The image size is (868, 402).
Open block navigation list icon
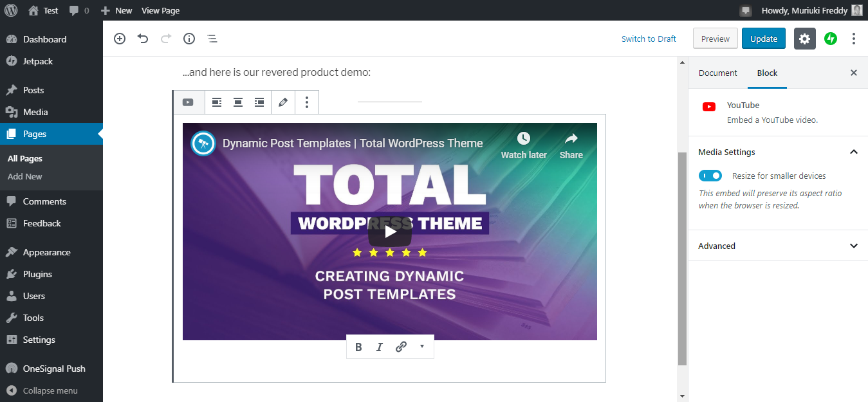212,39
